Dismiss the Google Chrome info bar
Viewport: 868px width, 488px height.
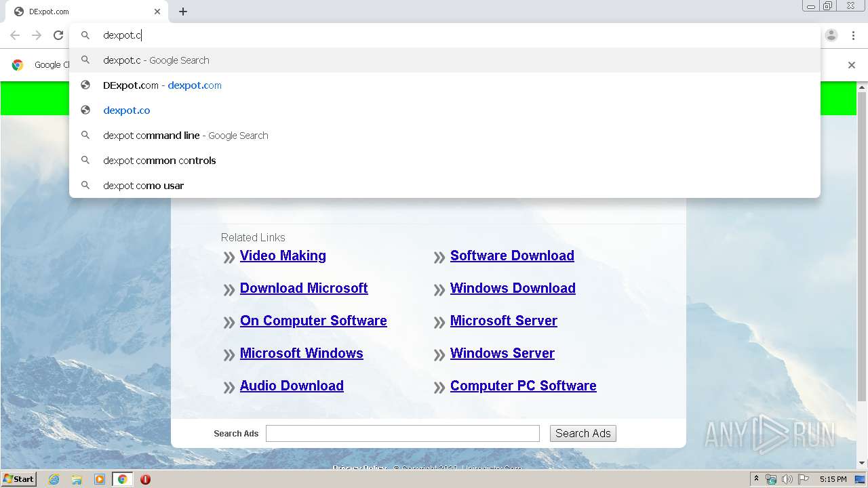point(852,65)
